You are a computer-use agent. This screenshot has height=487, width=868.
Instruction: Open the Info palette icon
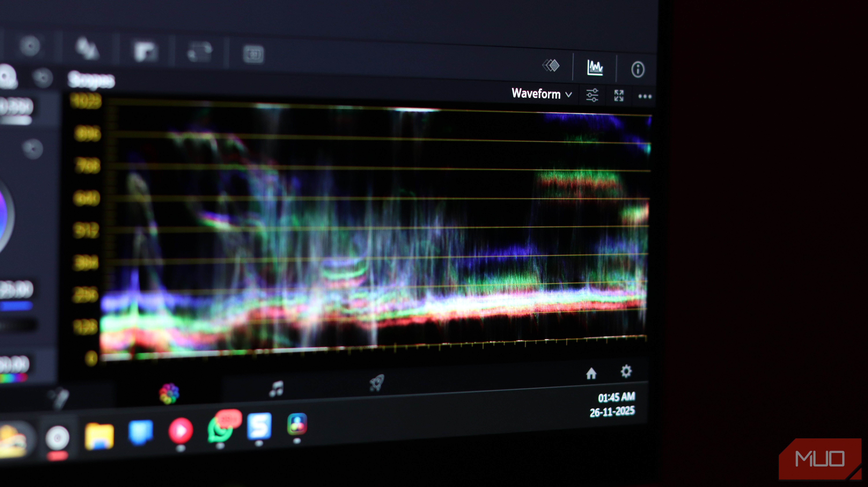tap(638, 70)
